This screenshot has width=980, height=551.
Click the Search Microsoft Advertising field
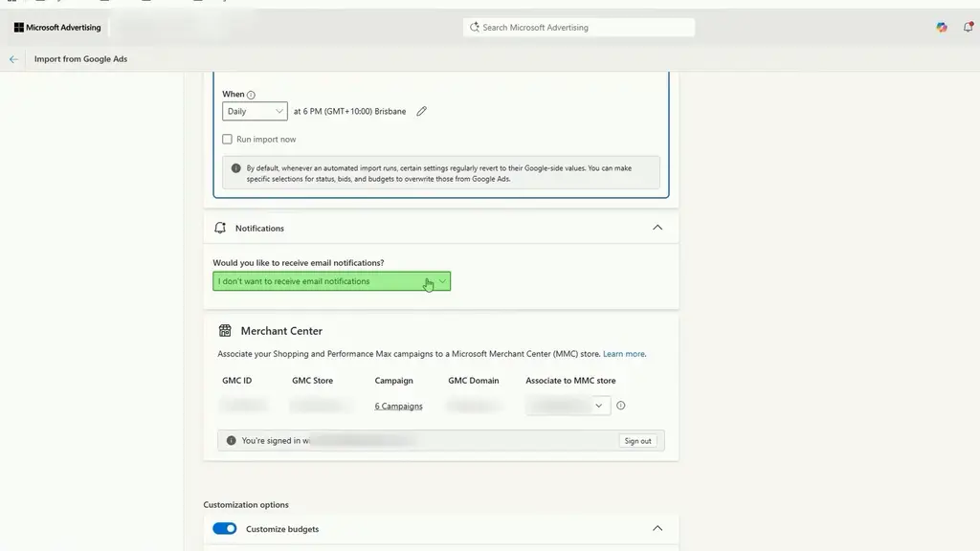pyautogui.click(x=579, y=28)
